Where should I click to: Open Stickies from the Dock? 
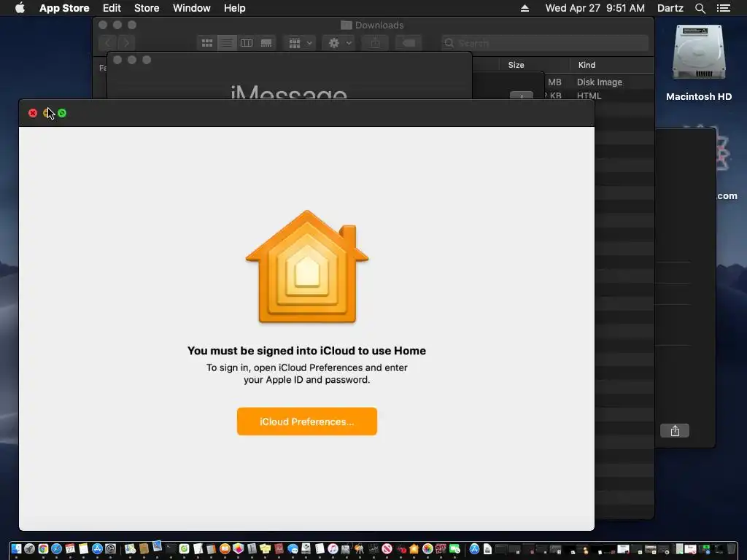pos(266,548)
